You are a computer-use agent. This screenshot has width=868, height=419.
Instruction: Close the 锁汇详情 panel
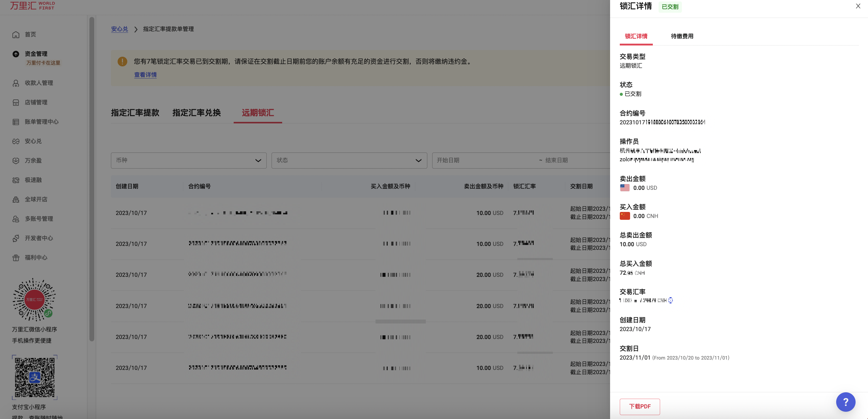[858, 6]
